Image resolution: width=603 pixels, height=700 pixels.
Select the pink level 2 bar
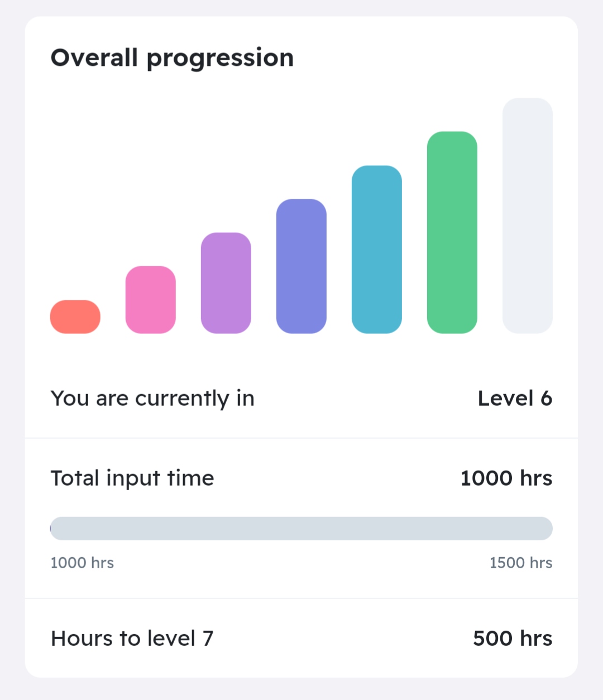[x=151, y=300]
